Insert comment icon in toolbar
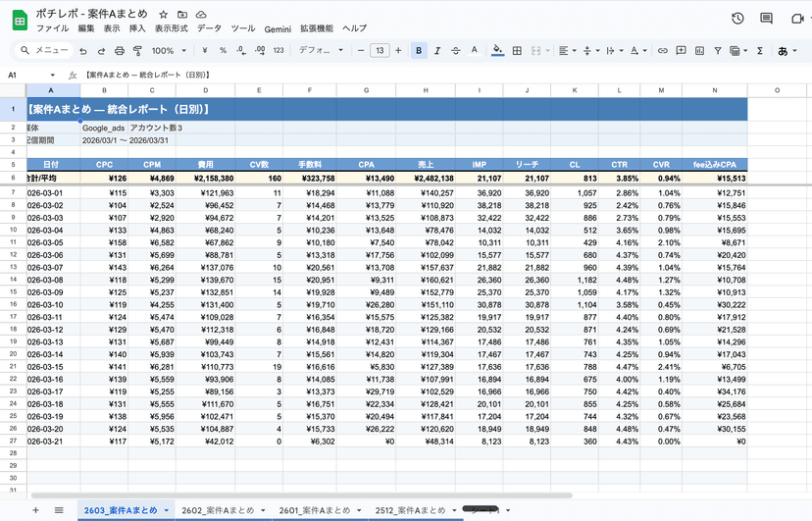This screenshot has height=521, width=812. [681, 50]
